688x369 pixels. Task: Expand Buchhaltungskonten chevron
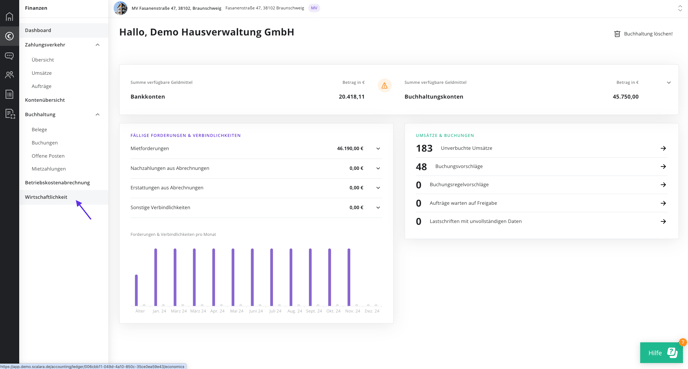(x=668, y=82)
